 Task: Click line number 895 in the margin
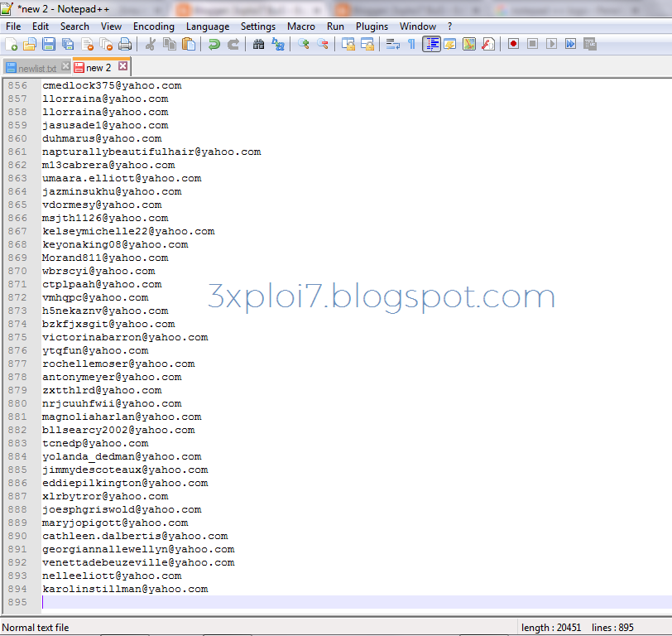coord(18,602)
